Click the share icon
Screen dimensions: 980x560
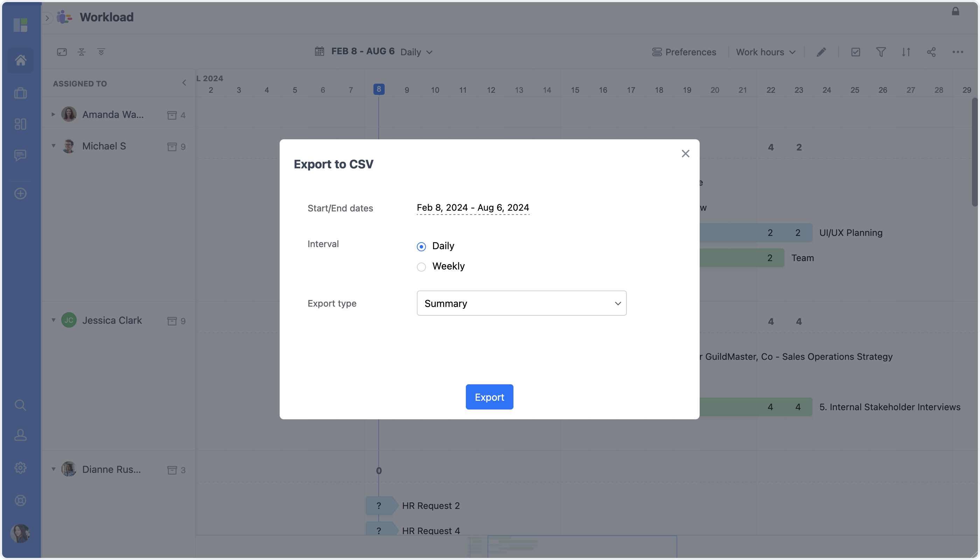coord(931,52)
